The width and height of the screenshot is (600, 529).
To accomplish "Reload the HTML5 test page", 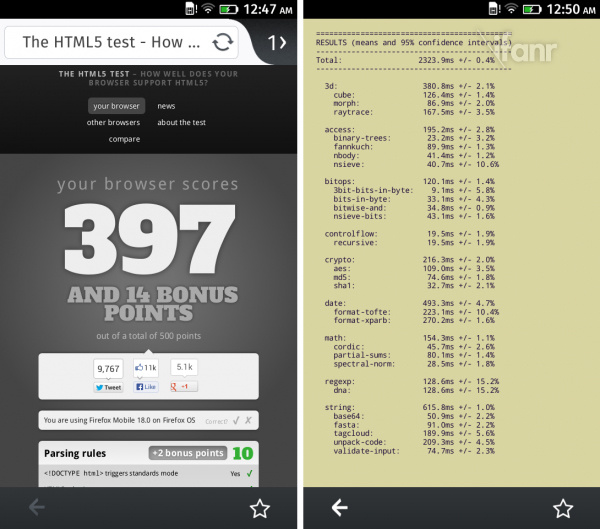I will (222, 42).
